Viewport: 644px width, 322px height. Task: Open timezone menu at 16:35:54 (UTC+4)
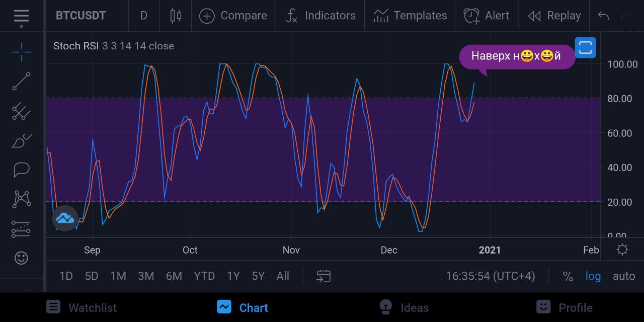point(491,276)
